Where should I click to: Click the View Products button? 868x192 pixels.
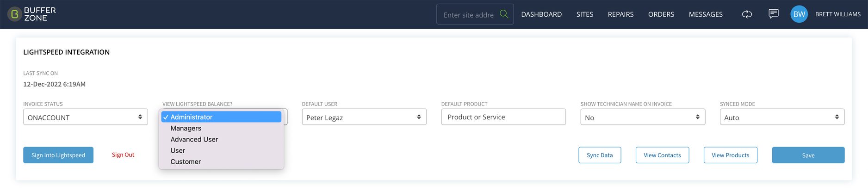click(x=730, y=155)
